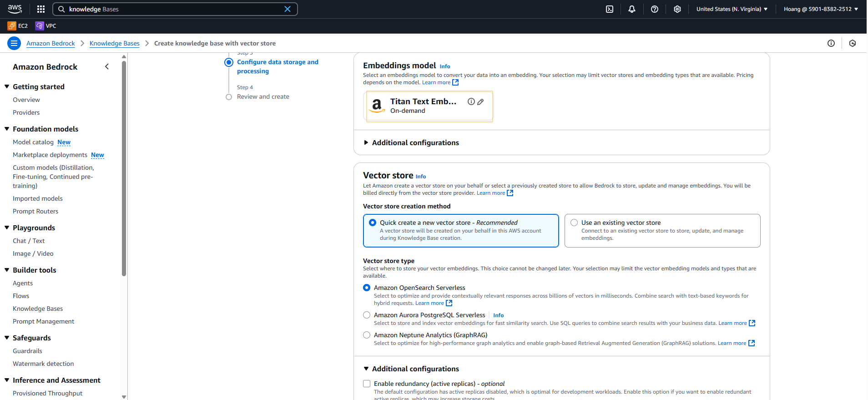The width and height of the screenshot is (868, 400).
Task: Select Quick create a new vector store
Action: pyautogui.click(x=461, y=231)
